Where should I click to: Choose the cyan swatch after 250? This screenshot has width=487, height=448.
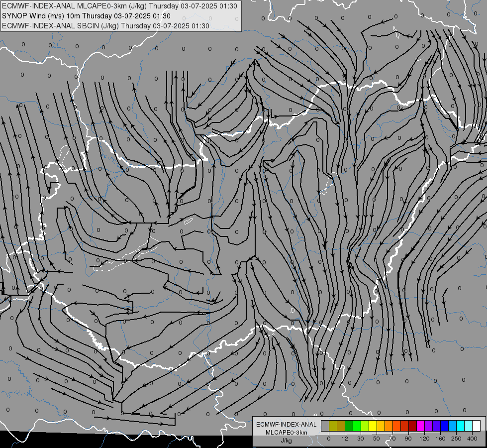[x=461, y=426]
